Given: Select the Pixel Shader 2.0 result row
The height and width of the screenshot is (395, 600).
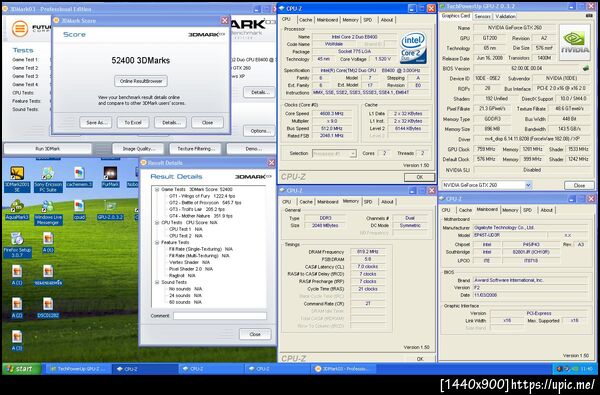Looking at the screenshot, I should (191, 269).
